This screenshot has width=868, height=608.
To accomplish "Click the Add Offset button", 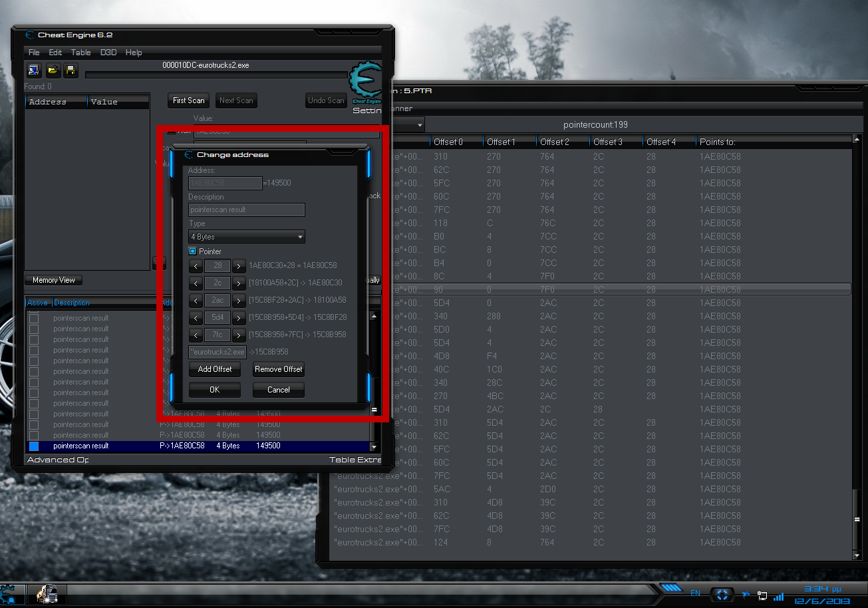I will [215, 369].
